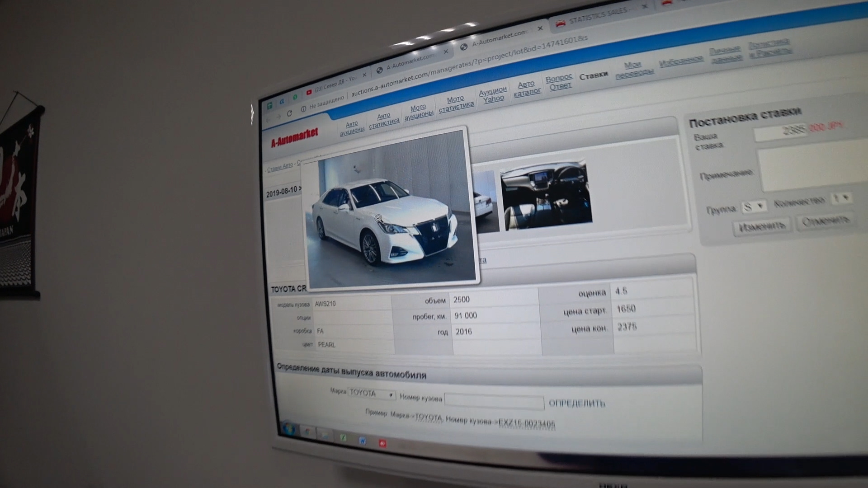Screen dimensions: 868x488
Task: Open the car interior thumbnail
Action: [546, 194]
